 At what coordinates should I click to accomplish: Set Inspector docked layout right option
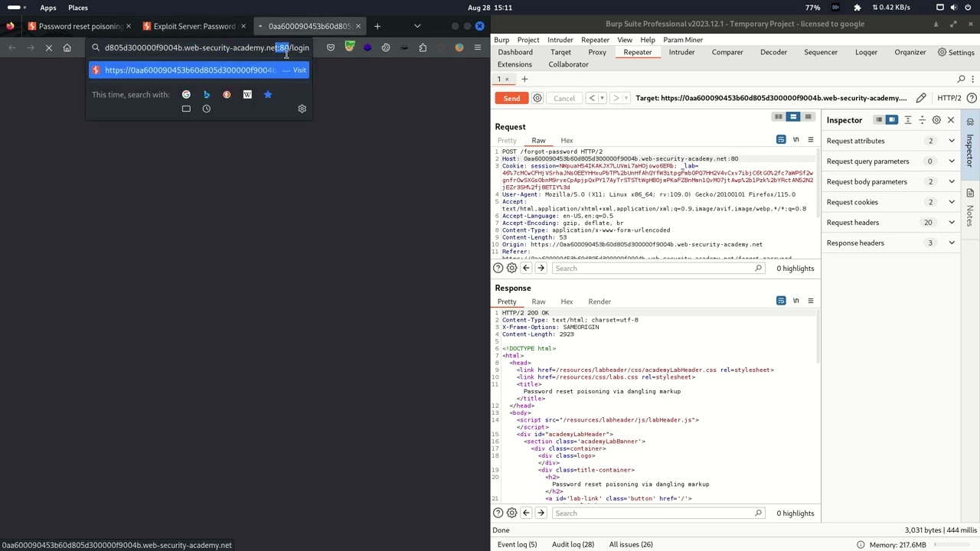coord(892,120)
